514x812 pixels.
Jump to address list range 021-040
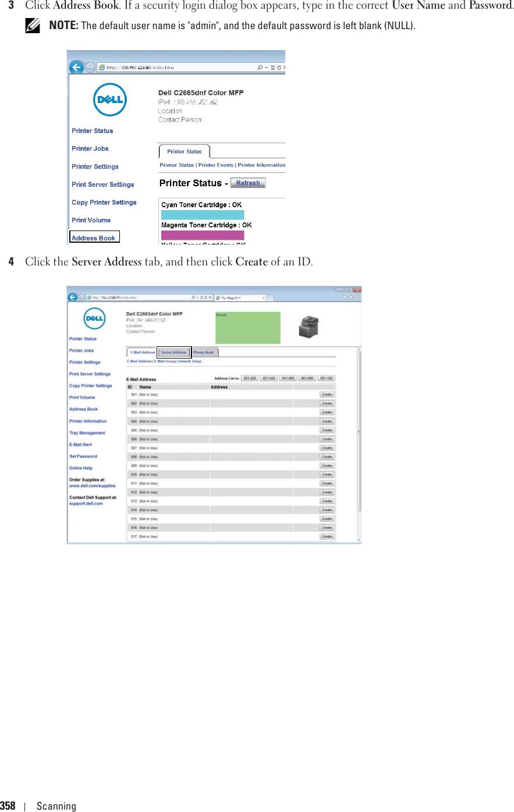click(269, 378)
